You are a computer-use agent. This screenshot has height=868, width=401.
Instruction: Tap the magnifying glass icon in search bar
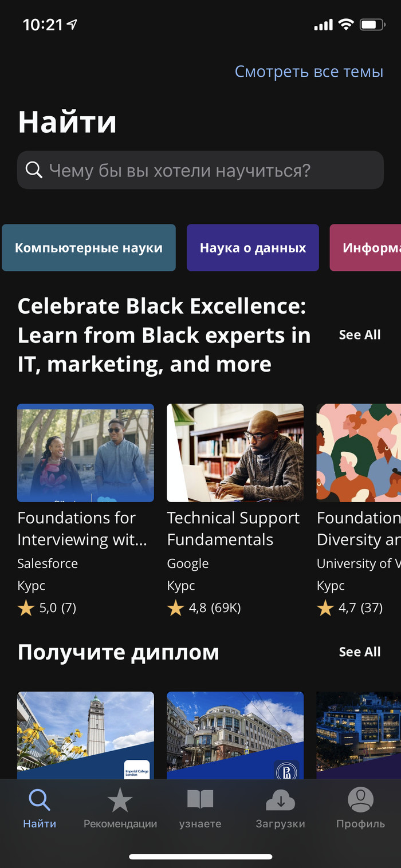pyautogui.click(x=34, y=170)
